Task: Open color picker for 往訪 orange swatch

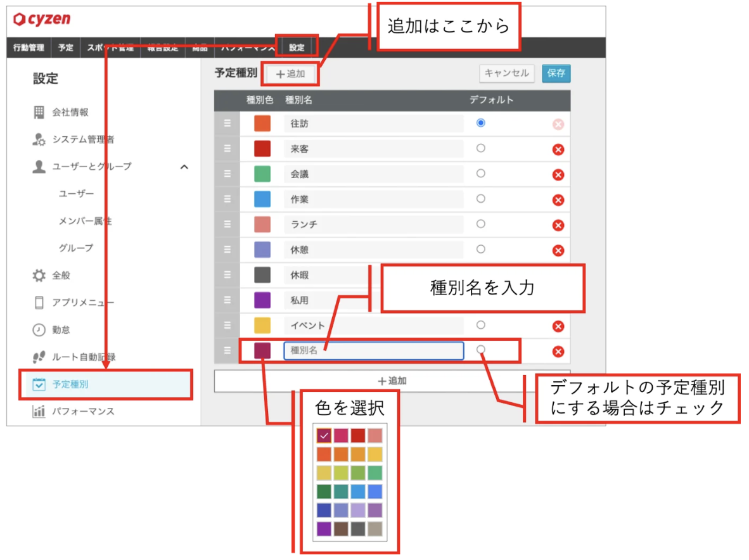Action: click(262, 124)
